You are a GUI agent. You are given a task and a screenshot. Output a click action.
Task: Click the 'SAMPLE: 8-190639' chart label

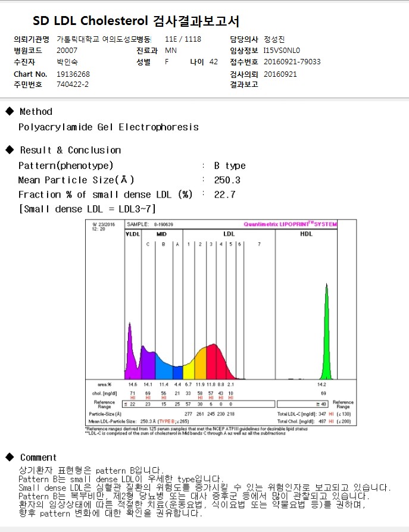click(x=150, y=224)
